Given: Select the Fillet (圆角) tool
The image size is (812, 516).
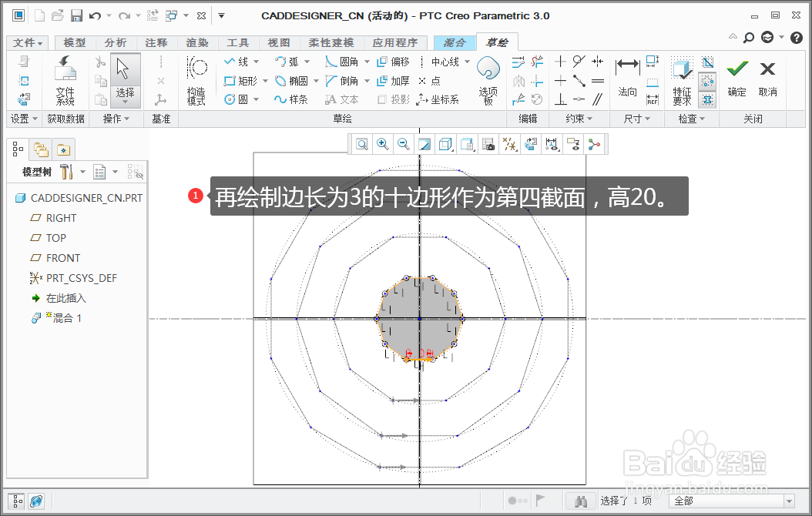Looking at the screenshot, I should click(342, 62).
